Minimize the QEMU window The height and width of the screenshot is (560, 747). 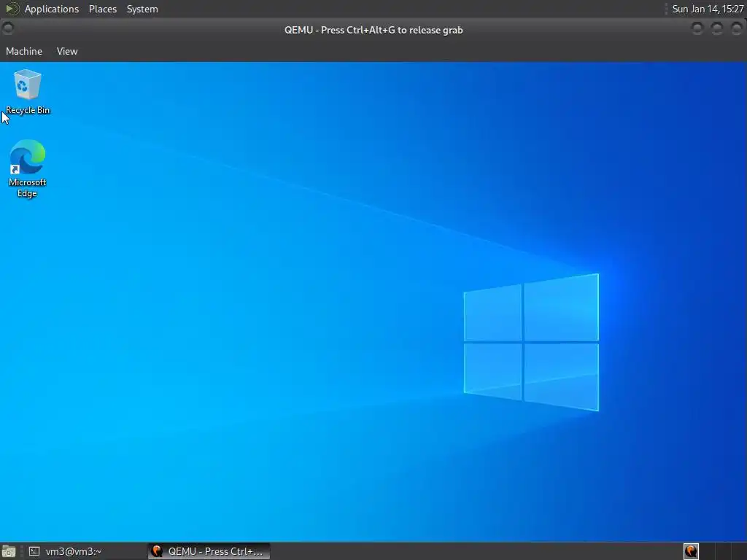(697, 29)
